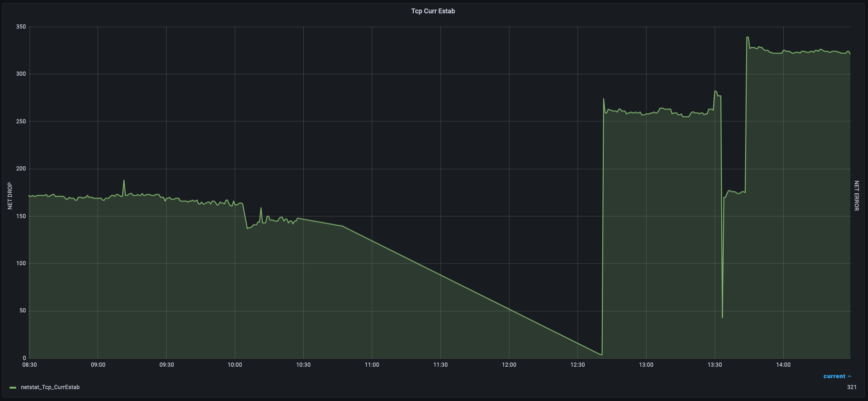Click the 200 y-axis value
The image size is (868, 401).
(x=21, y=169)
